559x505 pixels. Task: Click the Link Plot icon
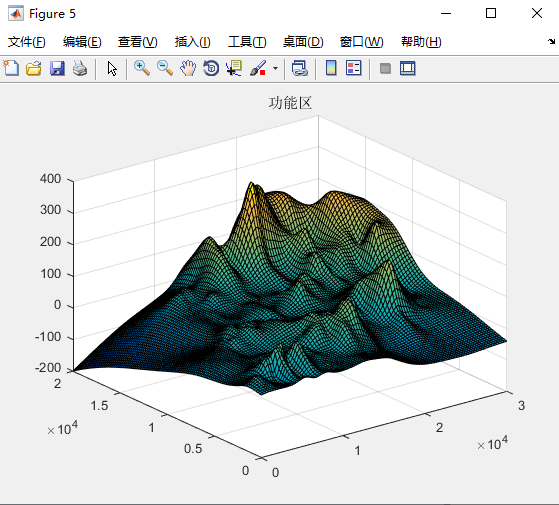tap(299, 68)
